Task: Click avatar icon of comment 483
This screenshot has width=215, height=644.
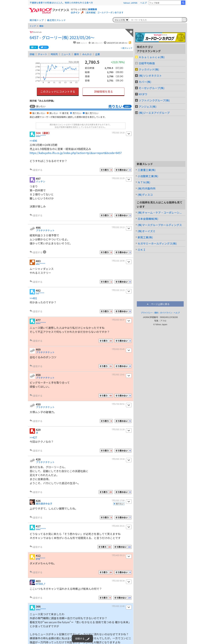Action: (x=32, y=262)
